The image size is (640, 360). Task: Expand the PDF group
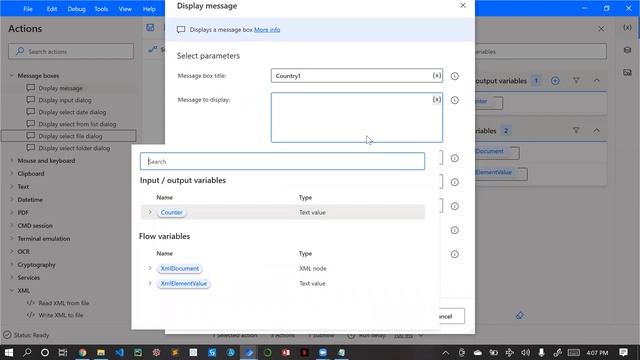coord(12,212)
